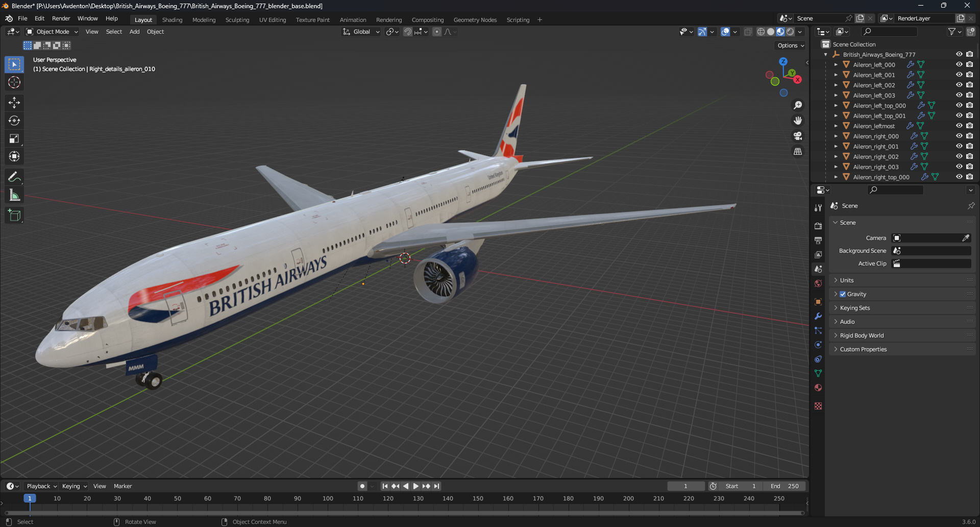Image resolution: width=980 pixels, height=527 pixels.
Task: Switch perspective/orthographic with the grid gizmo
Action: (798, 152)
